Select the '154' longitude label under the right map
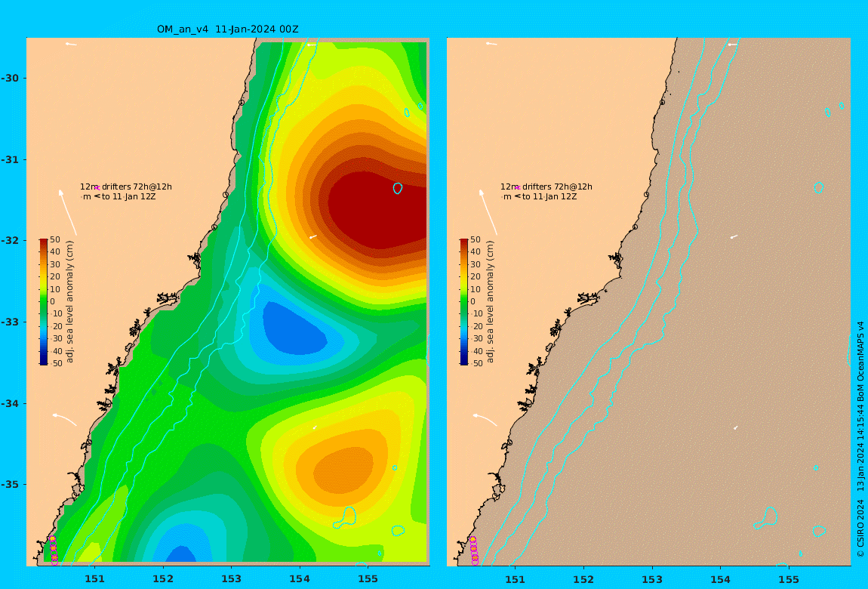 [x=720, y=579]
